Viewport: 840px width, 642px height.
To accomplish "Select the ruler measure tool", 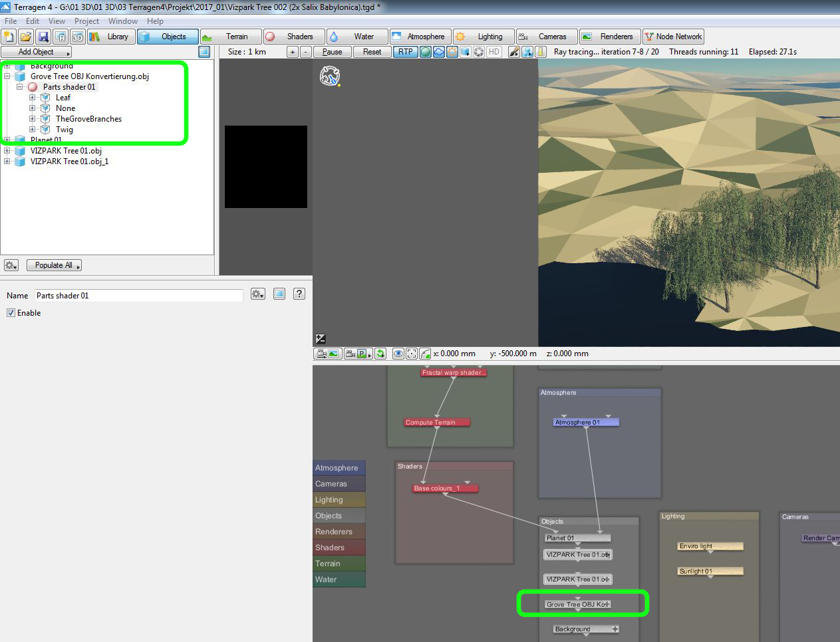I will 541,52.
